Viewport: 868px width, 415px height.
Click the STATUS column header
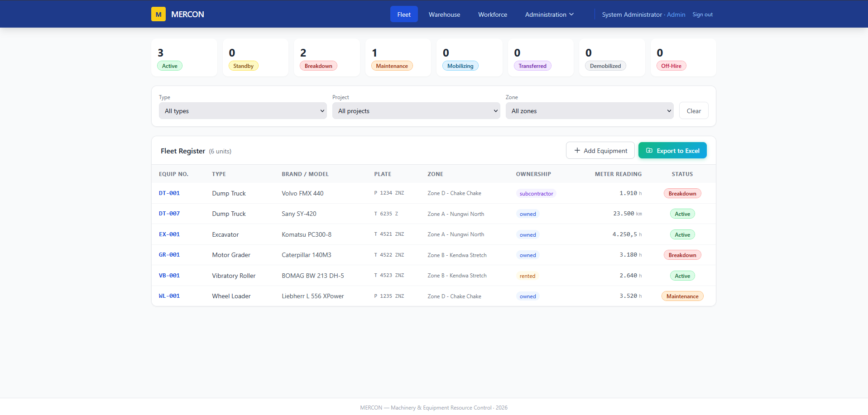pyautogui.click(x=682, y=174)
